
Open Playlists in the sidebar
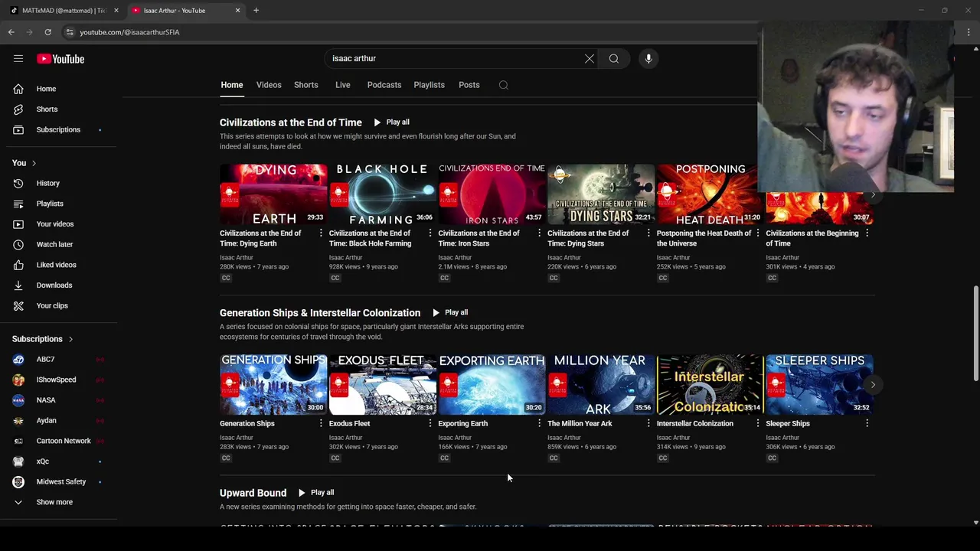[x=58, y=204]
